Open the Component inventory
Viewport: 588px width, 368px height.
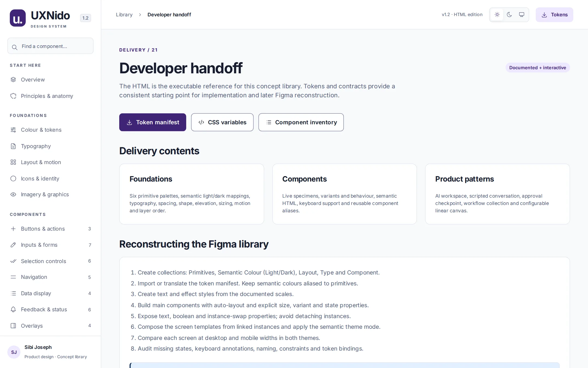point(301,122)
